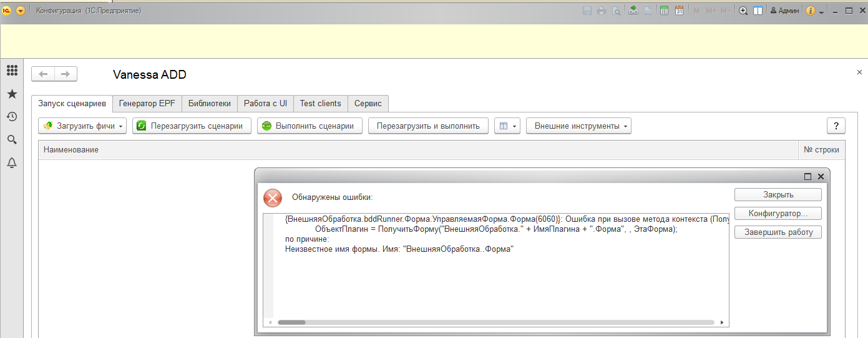Viewport: 868px width, 338px height.
Task: Click Конфигуратор... in error dialog
Action: [x=778, y=214]
